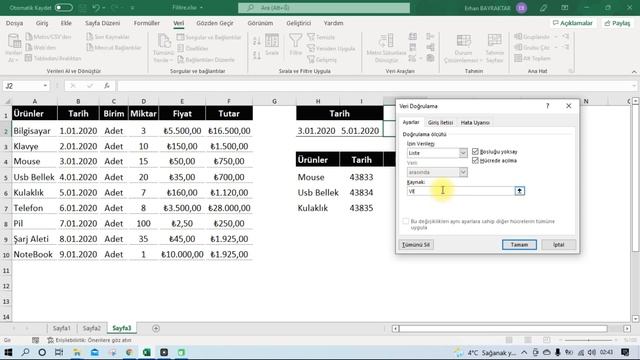Open the Hata Uyarısı dialog tab
640x360 pixels.
[475, 122]
